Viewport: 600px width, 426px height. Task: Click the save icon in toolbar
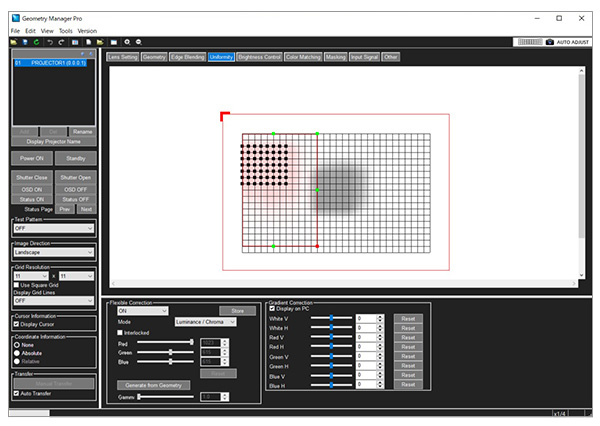click(x=25, y=42)
